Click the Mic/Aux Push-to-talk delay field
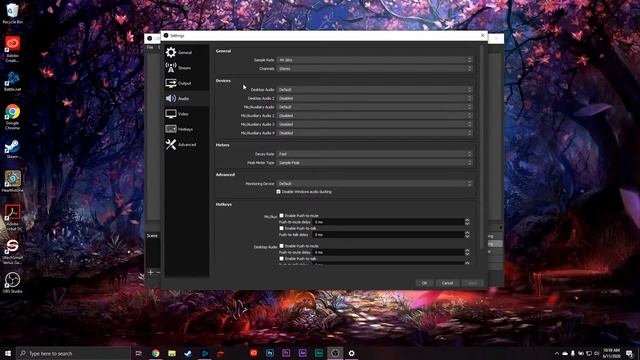Image resolution: width=640 pixels, height=360 pixels. (388, 235)
